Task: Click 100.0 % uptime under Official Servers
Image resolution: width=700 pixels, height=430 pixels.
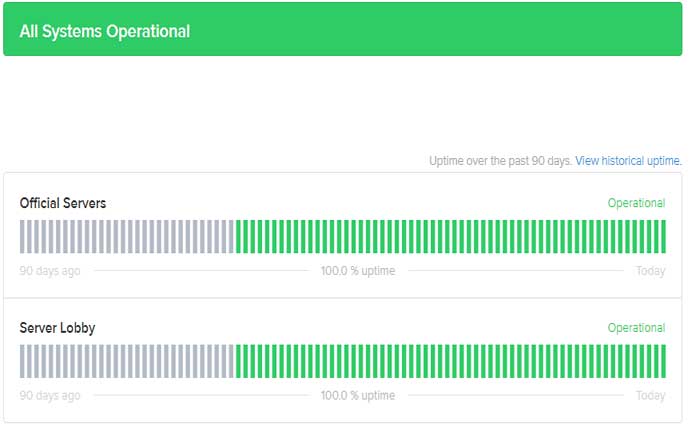Action: point(357,271)
